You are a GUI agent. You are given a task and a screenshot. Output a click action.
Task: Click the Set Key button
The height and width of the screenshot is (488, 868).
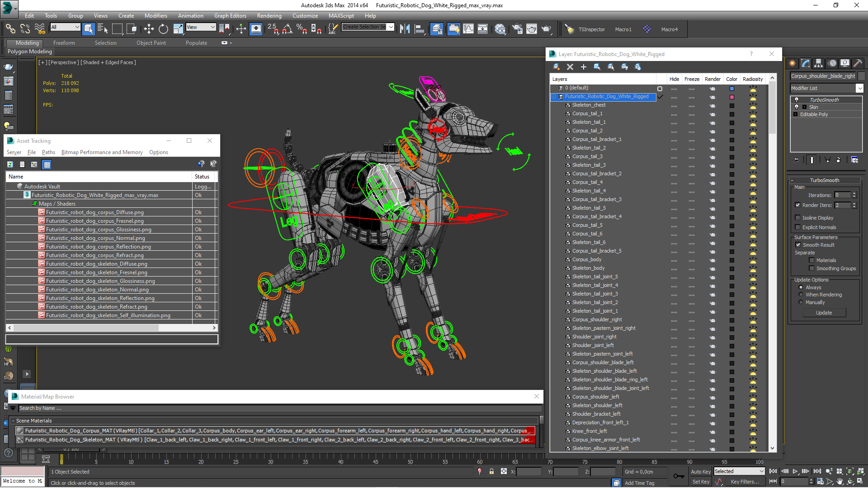tap(700, 482)
